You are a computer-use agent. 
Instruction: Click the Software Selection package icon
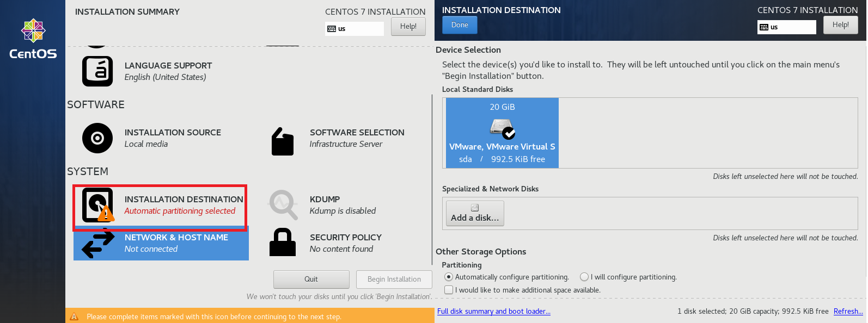[x=283, y=141]
